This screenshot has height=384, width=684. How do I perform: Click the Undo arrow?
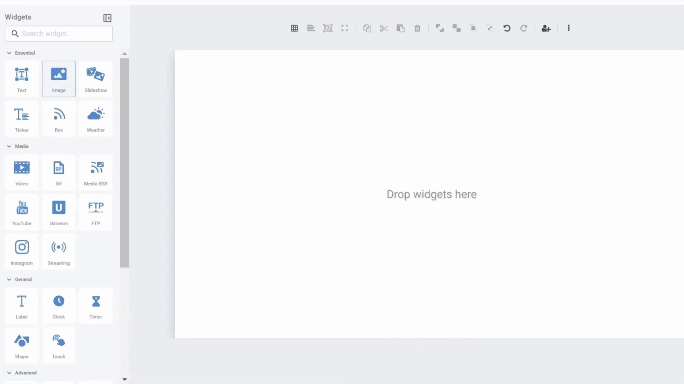[507, 28]
